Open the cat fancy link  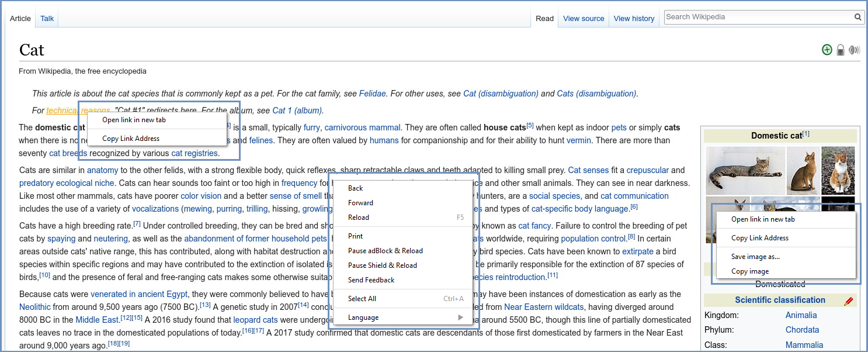pos(534,226)
